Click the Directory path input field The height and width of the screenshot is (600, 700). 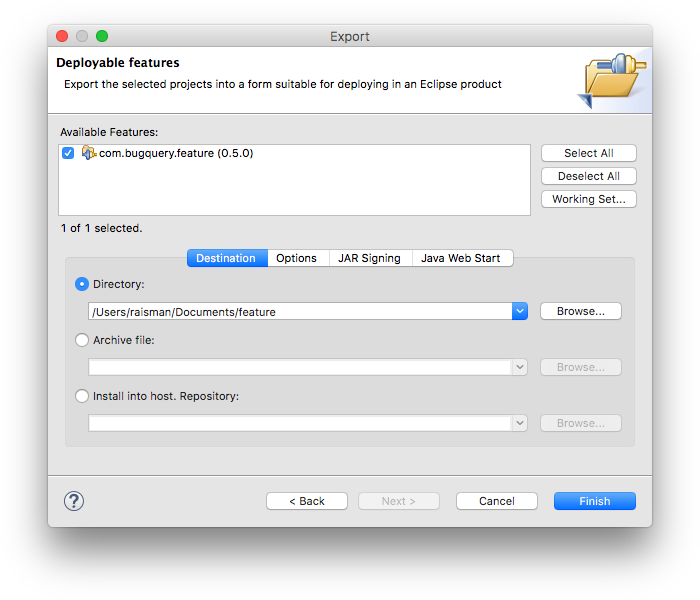(x=300, y=311)
